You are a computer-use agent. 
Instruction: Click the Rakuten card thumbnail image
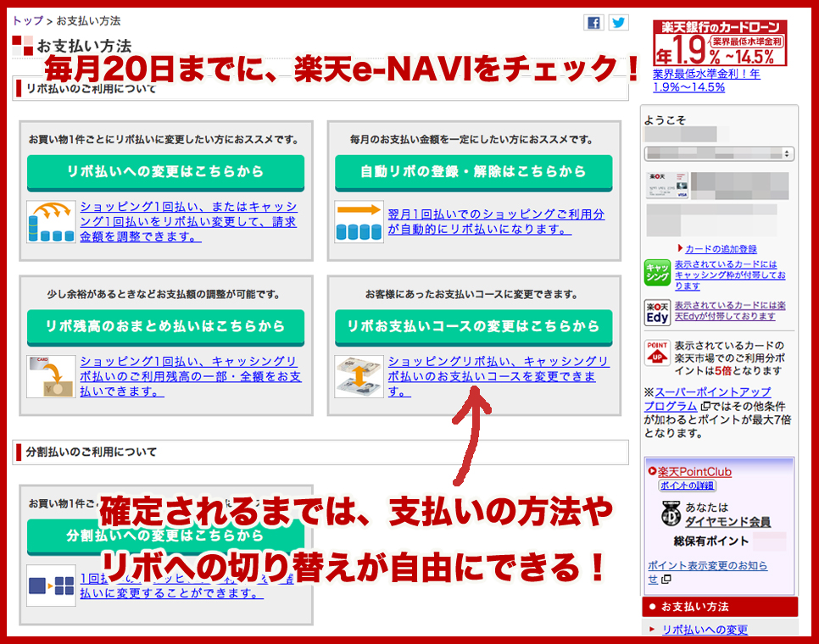(x=667, y=186)
